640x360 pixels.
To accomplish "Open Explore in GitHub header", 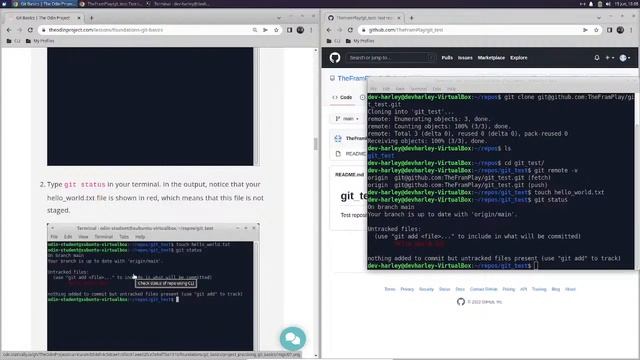I will tap(518, 58).
